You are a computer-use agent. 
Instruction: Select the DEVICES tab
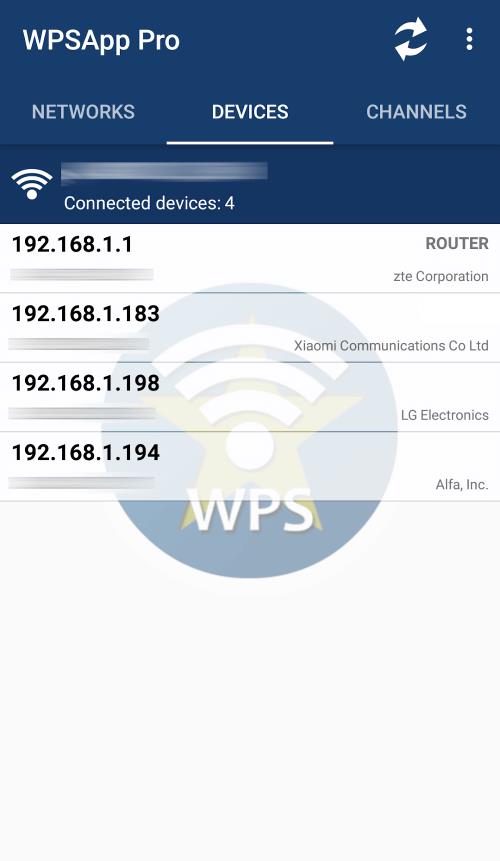tap(250, 112)
